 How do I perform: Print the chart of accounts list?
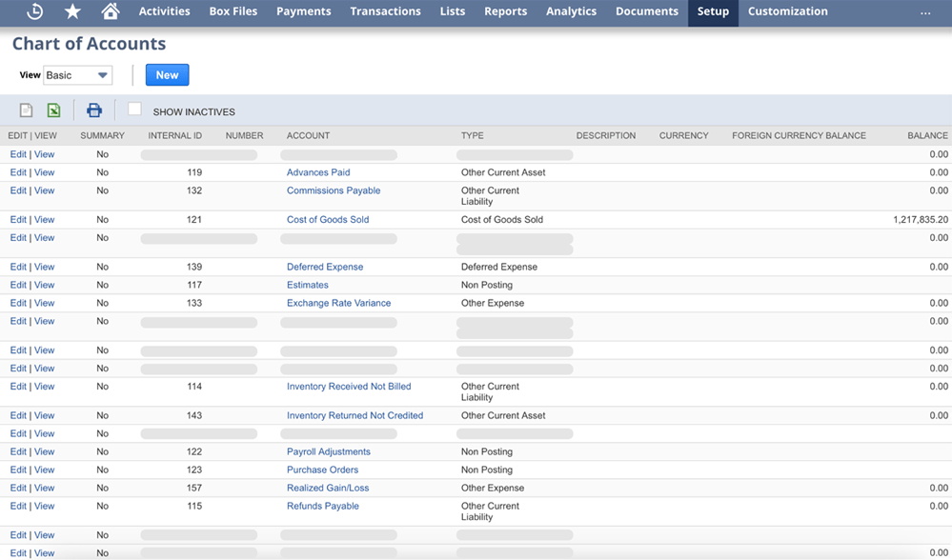point(94,110)
